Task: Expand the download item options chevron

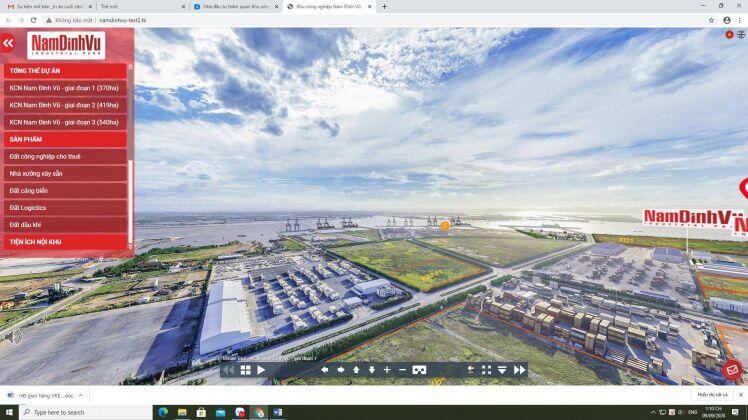Action: coord(81,395)
